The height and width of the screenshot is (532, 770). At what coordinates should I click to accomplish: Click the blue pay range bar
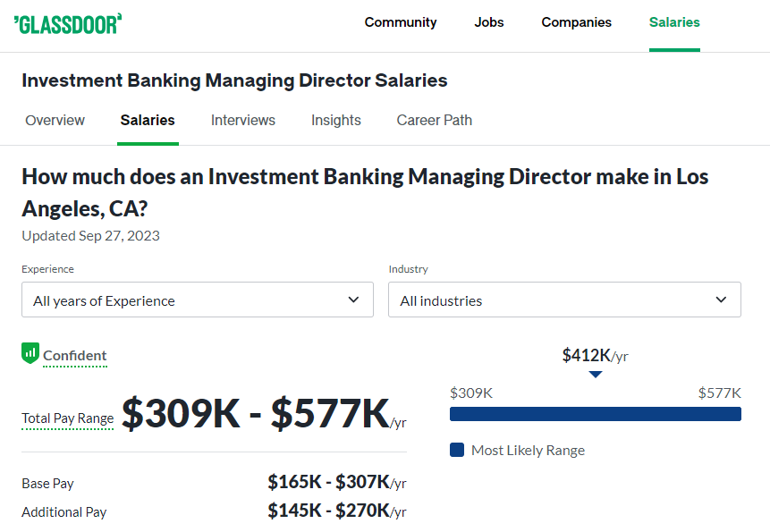click(596, 414)
